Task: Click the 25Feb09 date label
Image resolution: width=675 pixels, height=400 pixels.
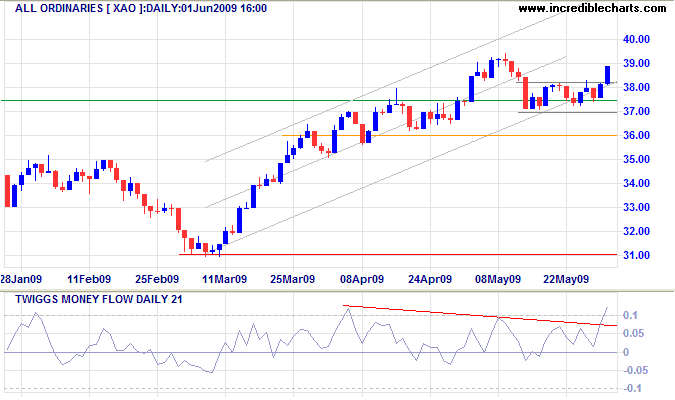Action: [x=157, y=279]
